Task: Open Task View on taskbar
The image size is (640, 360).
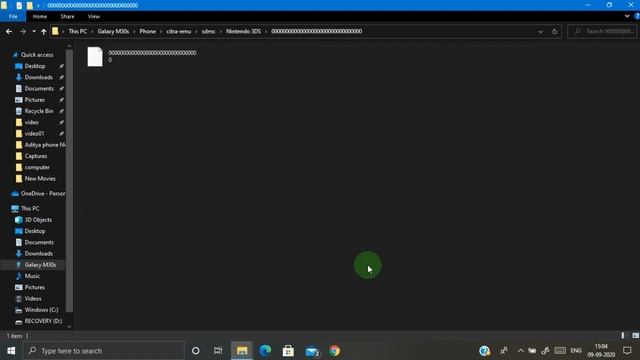Action: pos(218,351)
